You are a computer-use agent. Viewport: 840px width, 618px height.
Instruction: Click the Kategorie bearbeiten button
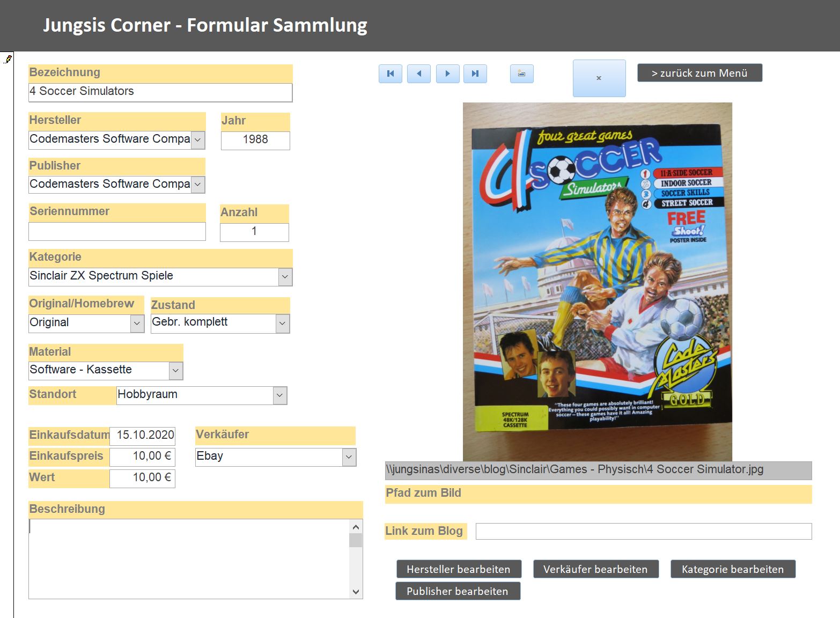732,569
